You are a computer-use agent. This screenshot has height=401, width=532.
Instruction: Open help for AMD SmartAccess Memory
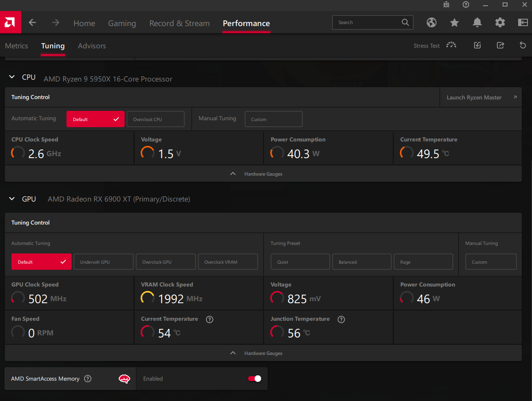pos(88,379)
